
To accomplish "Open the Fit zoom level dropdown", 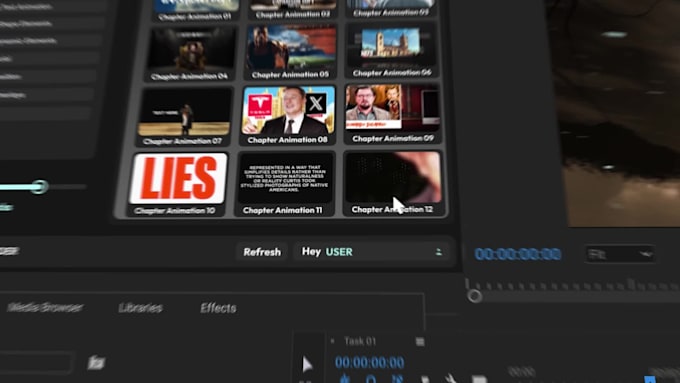I will tap(619, 254).
